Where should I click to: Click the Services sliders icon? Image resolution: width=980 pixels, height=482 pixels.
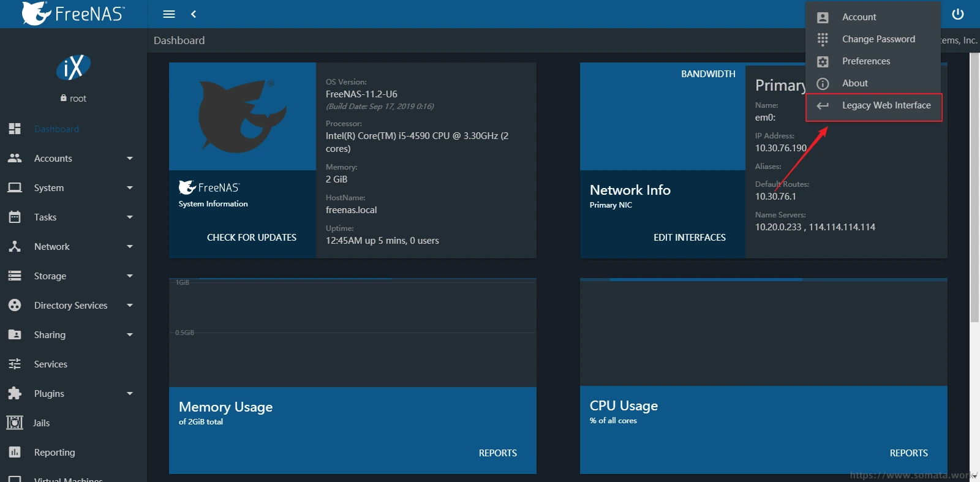click(x=15, y=364)
